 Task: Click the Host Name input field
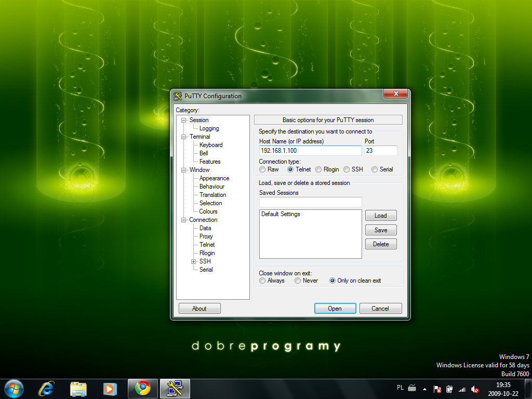point(311,151)
